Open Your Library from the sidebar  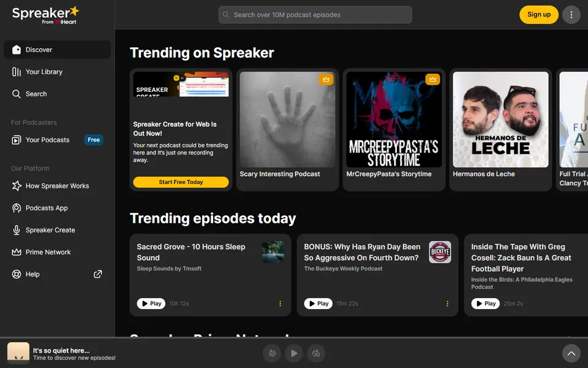[57, 72]
